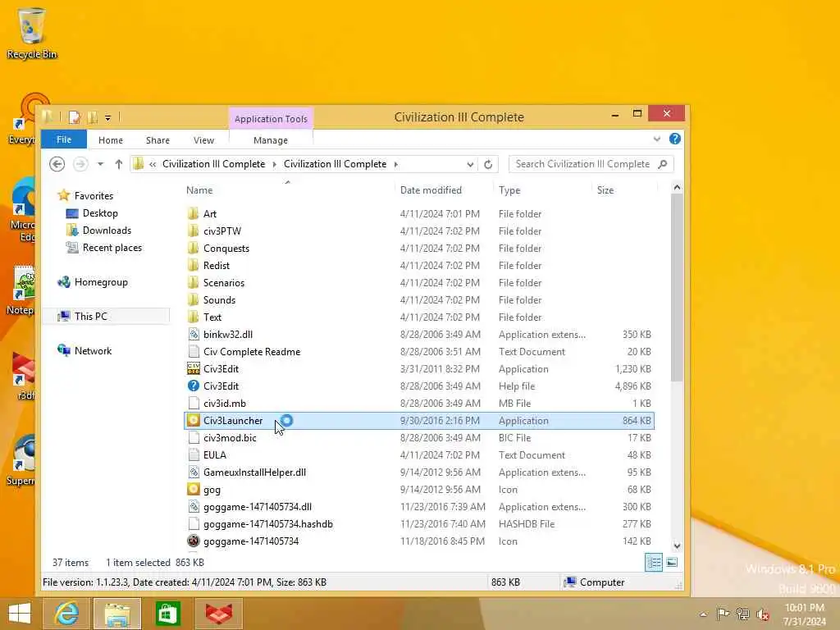Image resolution: width=840 pixels, height=630 pixels.
Task: Expand the ribbon with the chevron
Action: coord(657,139)
